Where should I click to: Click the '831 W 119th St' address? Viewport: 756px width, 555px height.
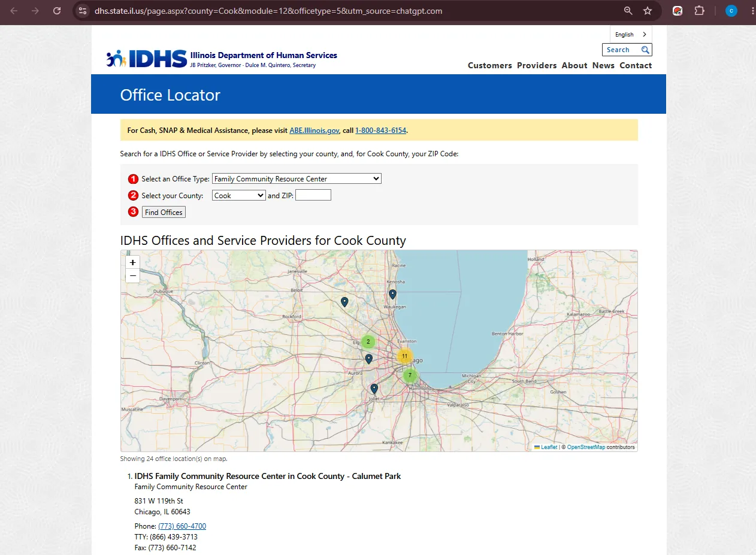(x=159, y=501)
